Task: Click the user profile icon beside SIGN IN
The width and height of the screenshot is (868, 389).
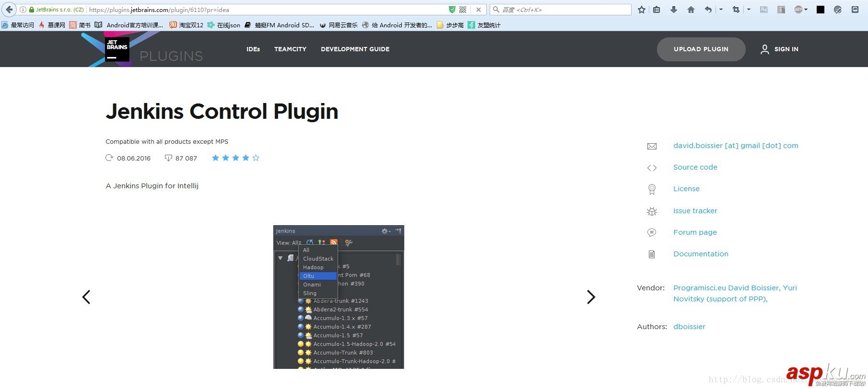Action: tap(765, 49)
